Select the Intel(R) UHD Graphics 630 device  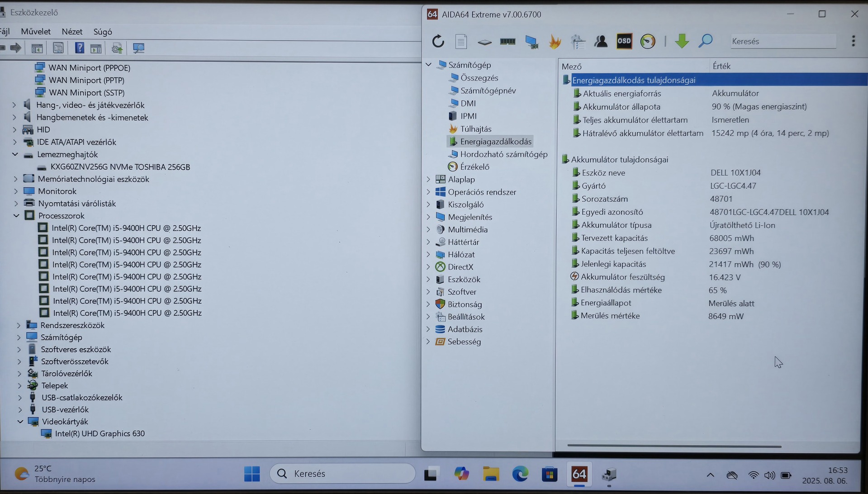point(100,433)
